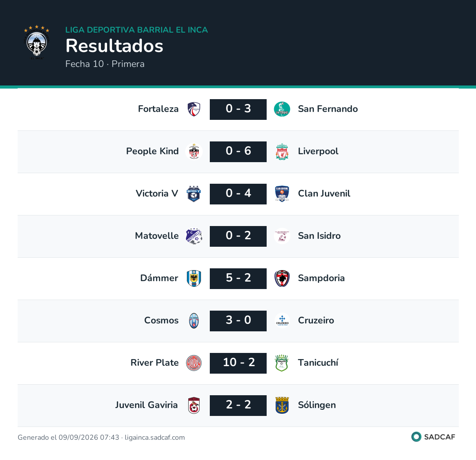
Task: Click the Resultados heading
Action: click(x=115, y=46)
